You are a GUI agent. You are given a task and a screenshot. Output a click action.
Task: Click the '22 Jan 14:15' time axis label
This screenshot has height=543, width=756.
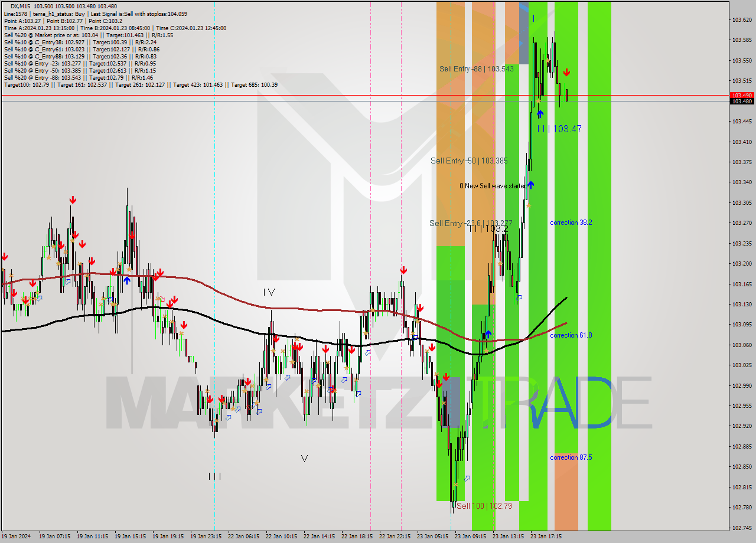click(319, 537)
